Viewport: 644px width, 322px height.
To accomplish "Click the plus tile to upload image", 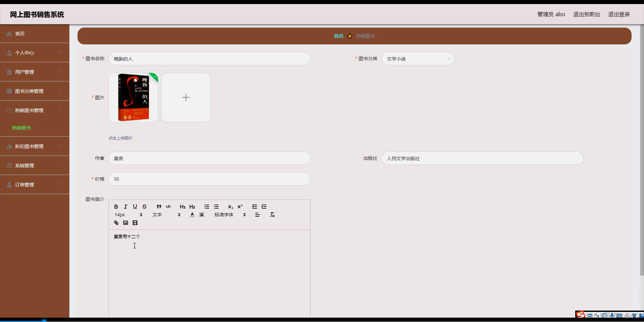I will (x=186, y=98).
